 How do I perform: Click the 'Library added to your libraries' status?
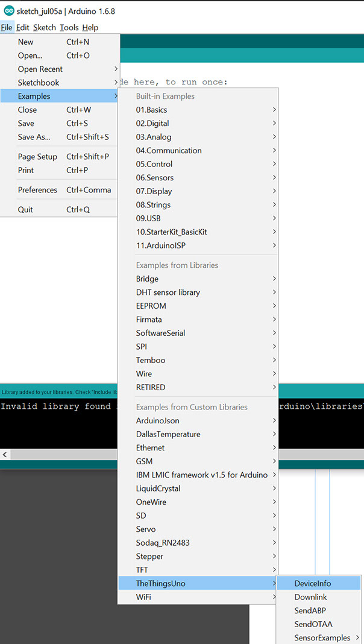point(59,392)
